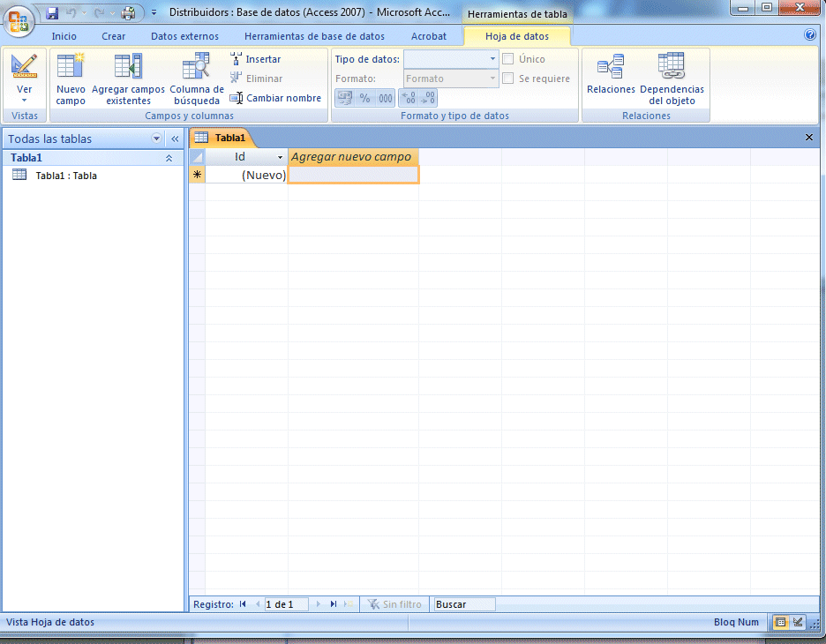The width and height of the screenshot is (826, 644).
Task: Open the Formato dropdown
Action: coord(492,78)
